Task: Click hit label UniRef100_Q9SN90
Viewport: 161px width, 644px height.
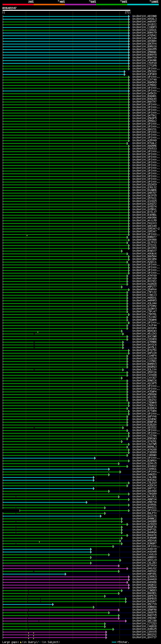Action: (x=144, y=41)
